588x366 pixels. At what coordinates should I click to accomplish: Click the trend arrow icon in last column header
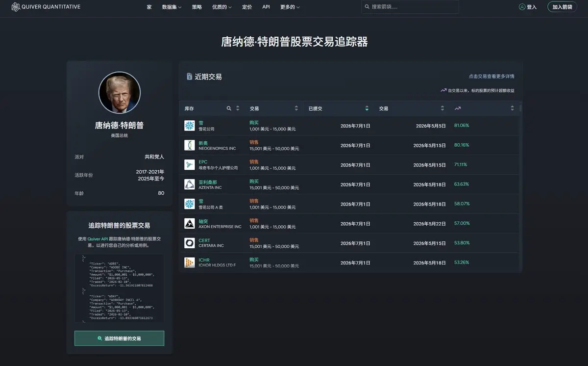click(457, 108)
